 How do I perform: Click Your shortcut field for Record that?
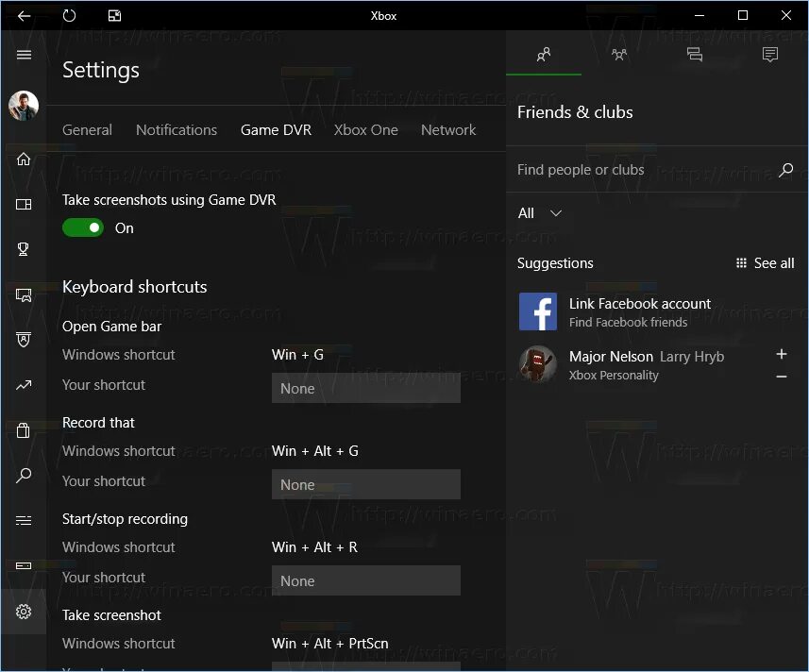(366, 484)
